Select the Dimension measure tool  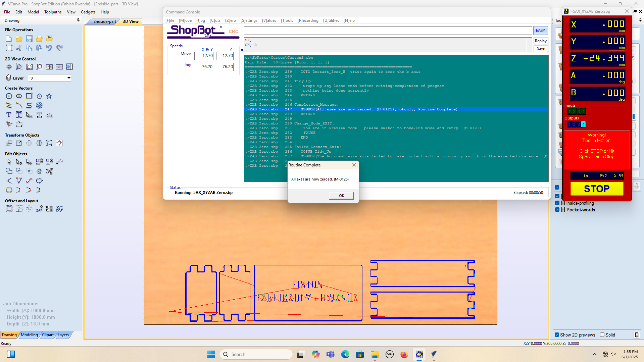(19, 124)
